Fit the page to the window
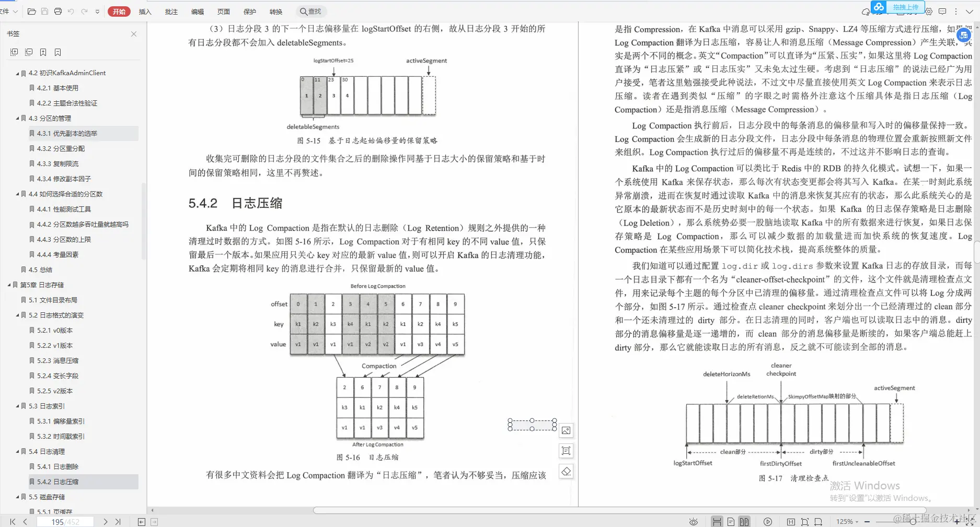 806,521
